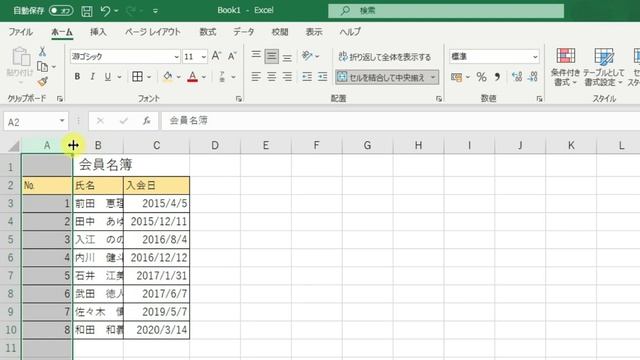Viewport: 640px width, 360px height.
Task: Click the Borders icon
Action: click(138, 77)
